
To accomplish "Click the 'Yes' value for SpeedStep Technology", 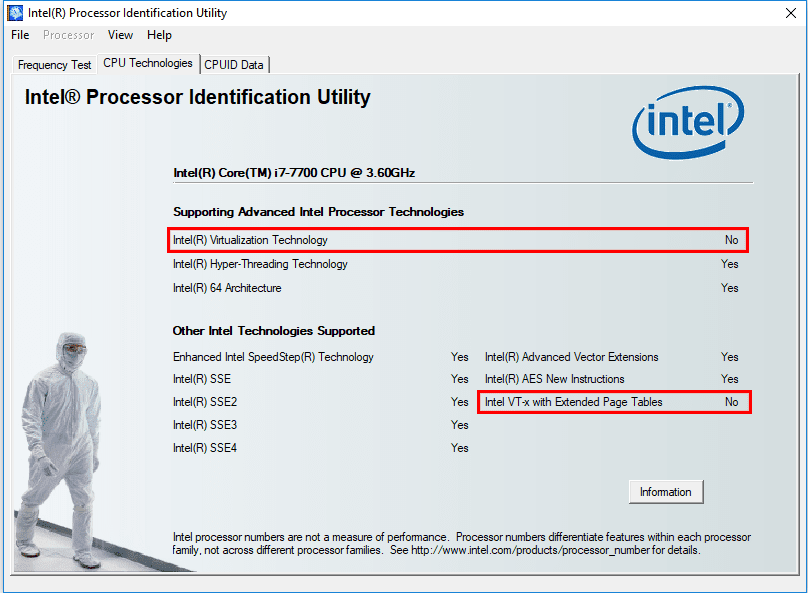I will [459, 357].
